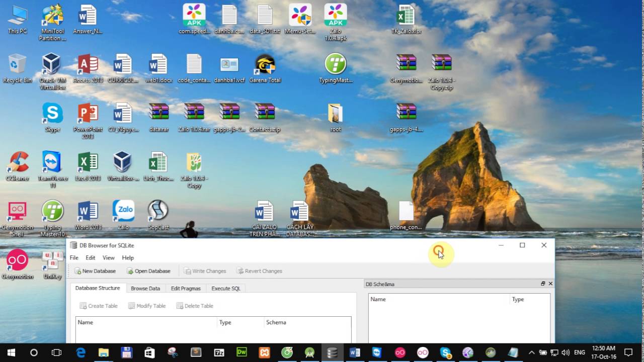This screenshot has width=644, height=362.
Task: Select the Access 2013 desktop shortcut
Action: pos(88,69)
